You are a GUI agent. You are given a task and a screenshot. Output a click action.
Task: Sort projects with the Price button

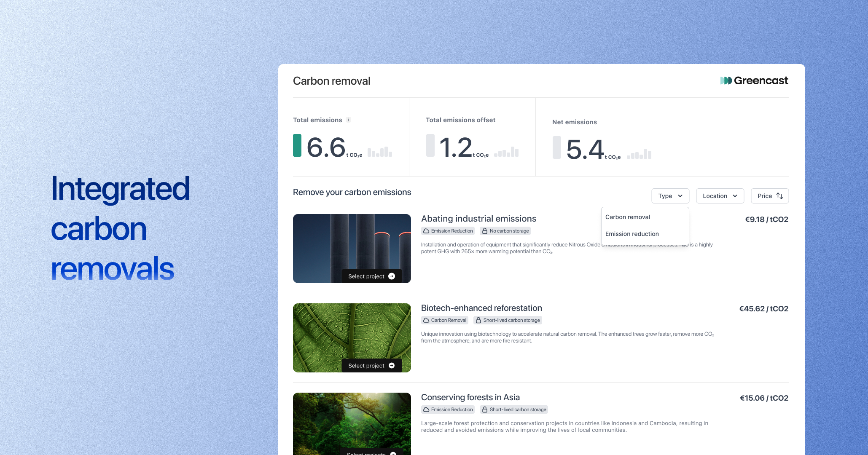770,196
